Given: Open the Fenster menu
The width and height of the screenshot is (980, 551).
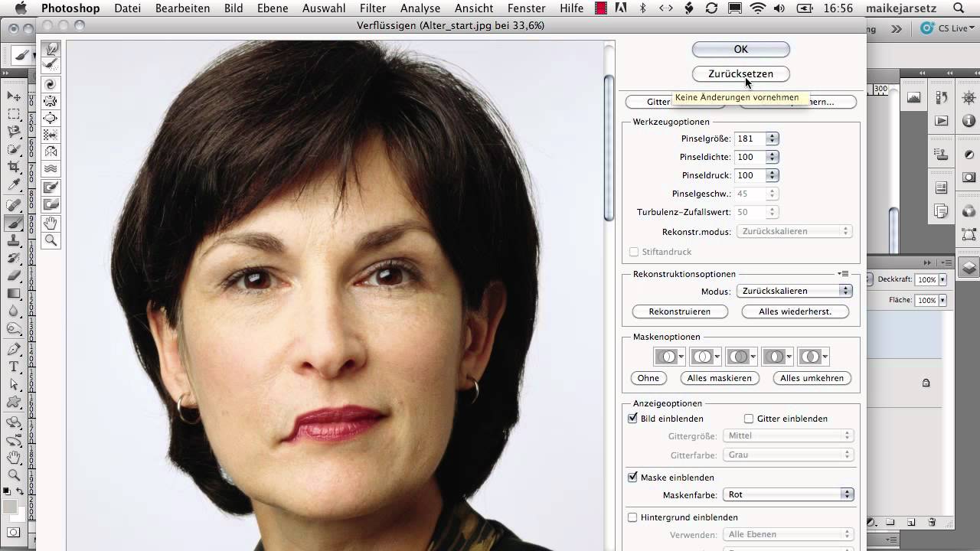Looking at the screenshot, I should pyautogui.click(x=525, y=8).
